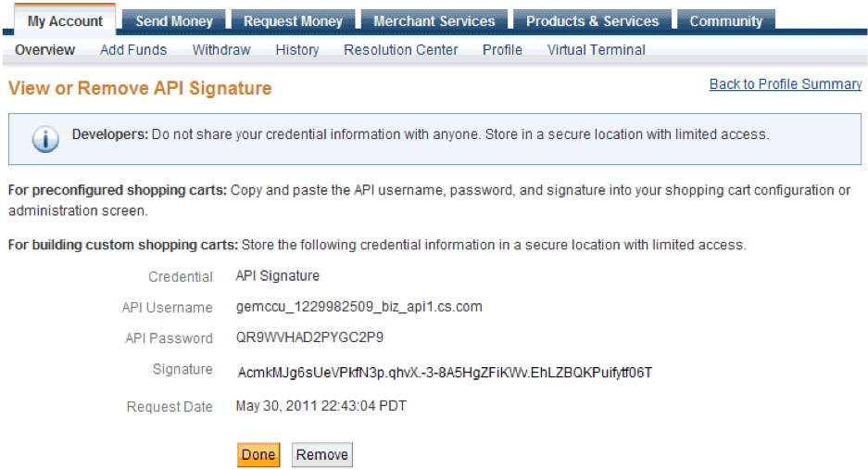
Task: Open Products & Services tab
Action: (592, 21)
